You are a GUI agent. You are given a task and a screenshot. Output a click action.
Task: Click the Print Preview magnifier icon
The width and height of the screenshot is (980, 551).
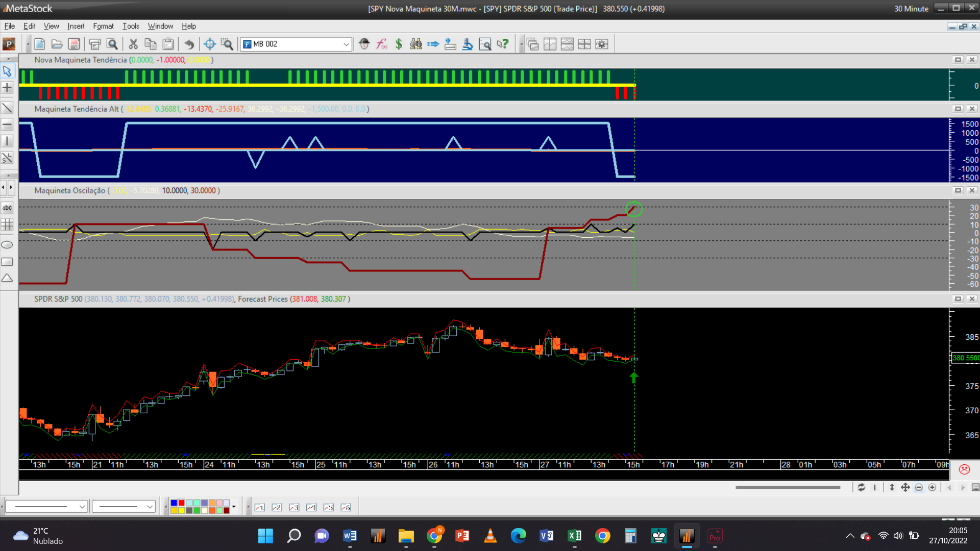pos(112,44)
